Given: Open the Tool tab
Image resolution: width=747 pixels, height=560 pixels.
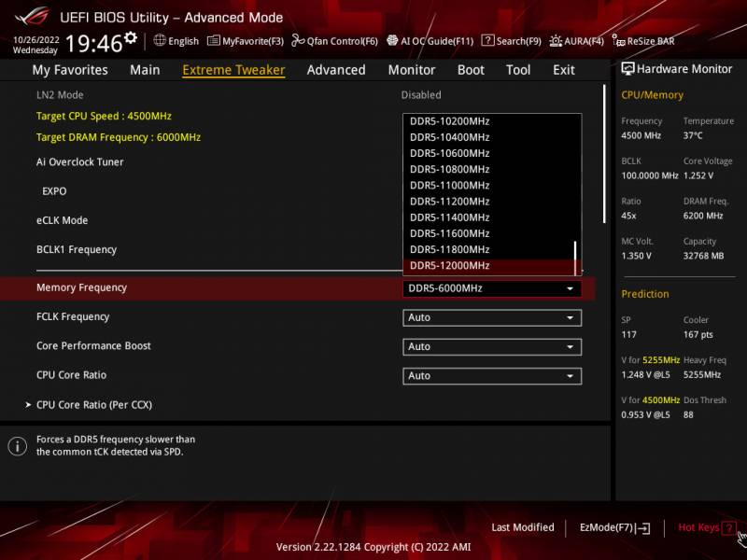Looking at the screenshot, I should point(518,70).
